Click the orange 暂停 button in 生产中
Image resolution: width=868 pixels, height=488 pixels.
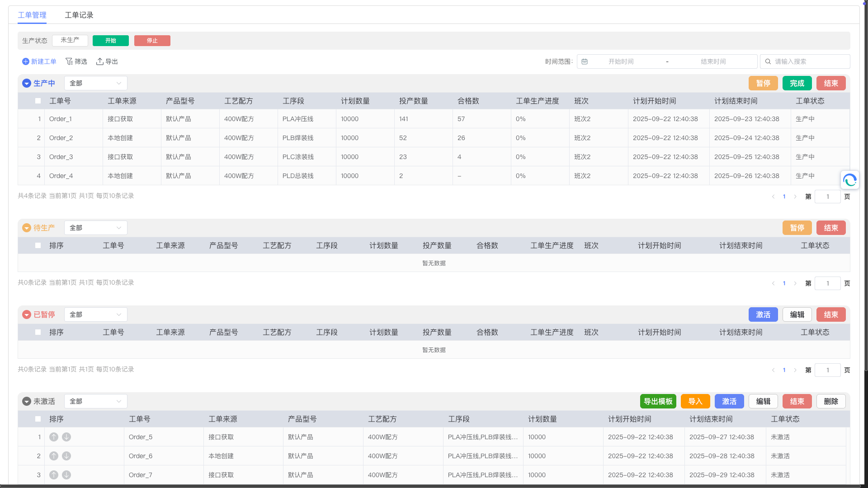(763, 83)
